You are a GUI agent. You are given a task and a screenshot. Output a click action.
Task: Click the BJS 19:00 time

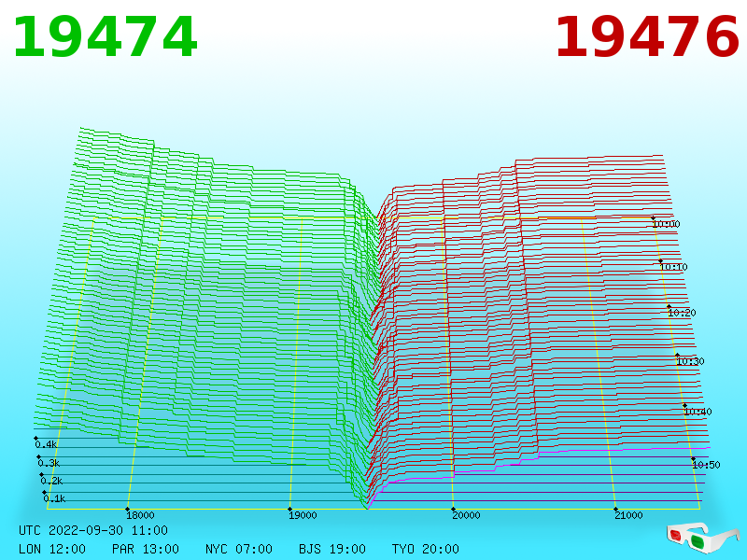coord(332,549)
